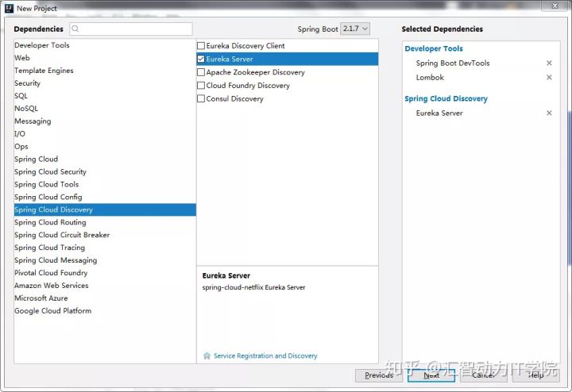Enable Apache Zookeeper Discovery dependency

pos(201,72)
